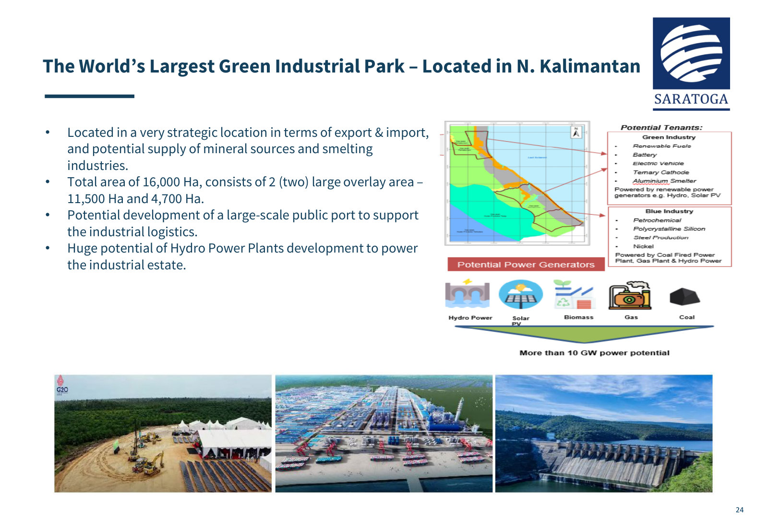768x532 pixels.
Task: Click the "Electric Vehicle" list item
Action: 658,163
